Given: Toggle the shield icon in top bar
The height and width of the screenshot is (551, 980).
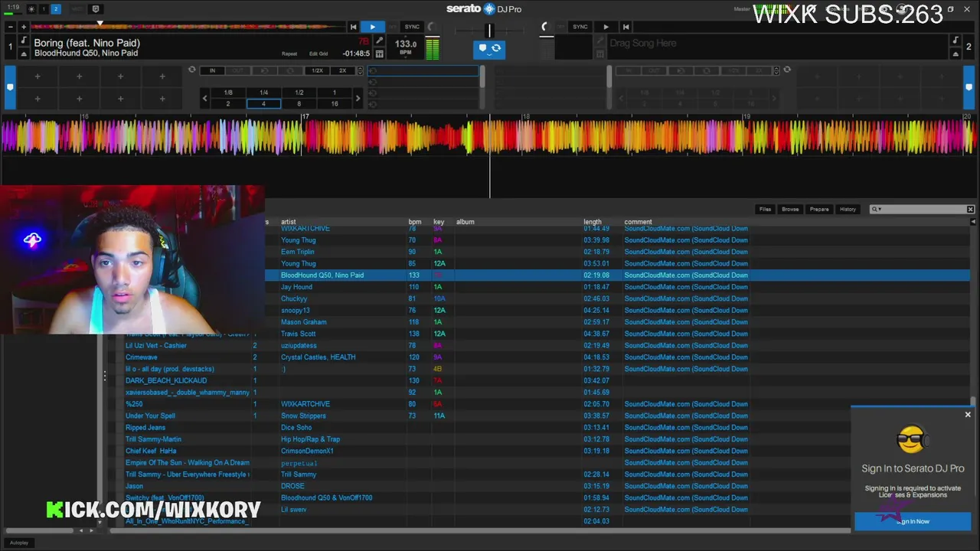Looking at the screenshot, I should pos(96,9).
